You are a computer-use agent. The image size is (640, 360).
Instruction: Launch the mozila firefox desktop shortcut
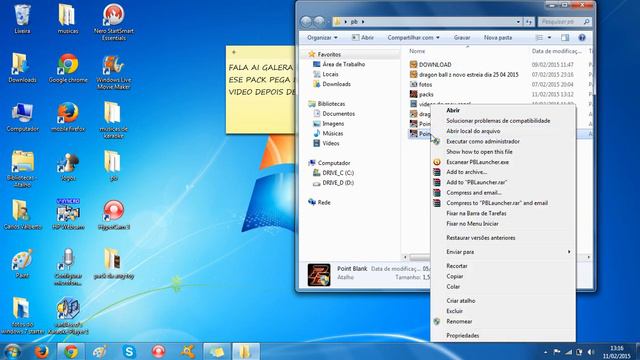(68, 117)
